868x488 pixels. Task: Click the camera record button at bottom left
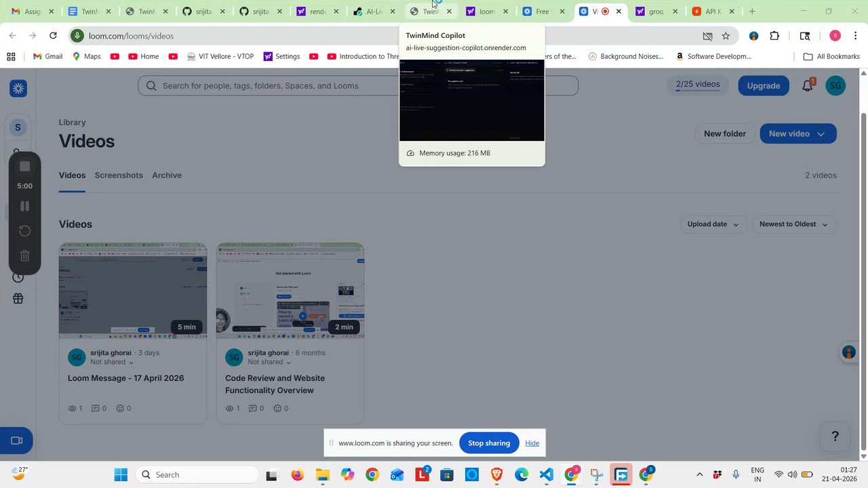click(x=17, y=441)
